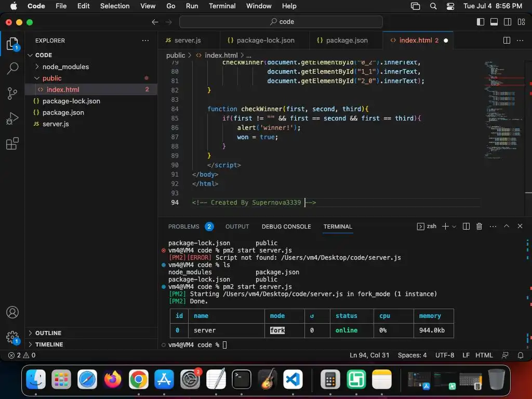Open package-lock.json from the Explorer
This screenshot has height=399, width=532.
pyautogui.click(x=91, y=101)
